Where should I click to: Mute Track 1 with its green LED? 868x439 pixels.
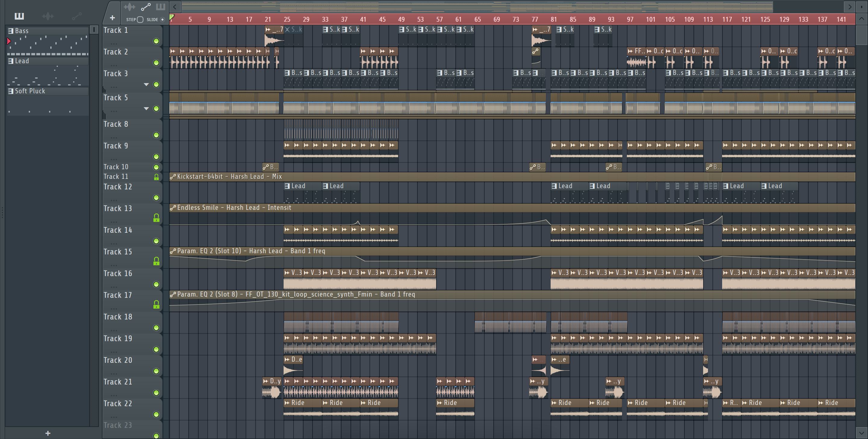(156, 41)
